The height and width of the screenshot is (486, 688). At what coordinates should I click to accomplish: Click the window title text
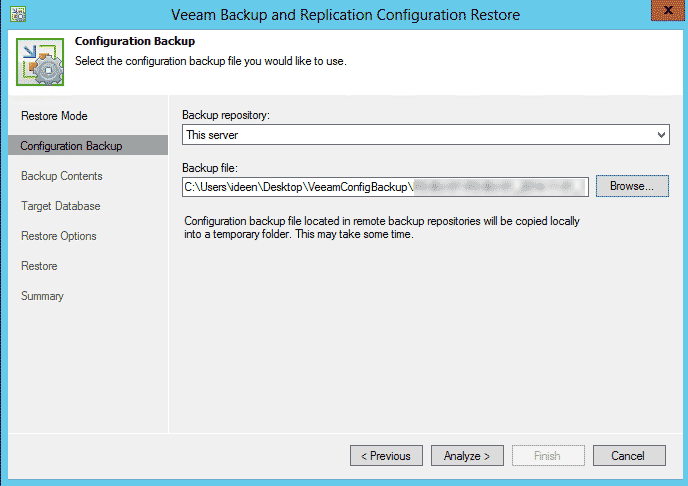click(345, 15)
